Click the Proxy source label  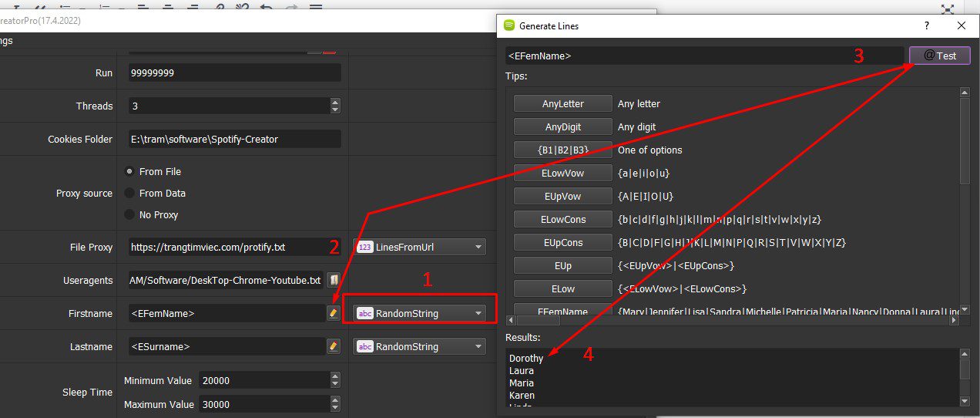pyautogui.click(x=84, y=193)
